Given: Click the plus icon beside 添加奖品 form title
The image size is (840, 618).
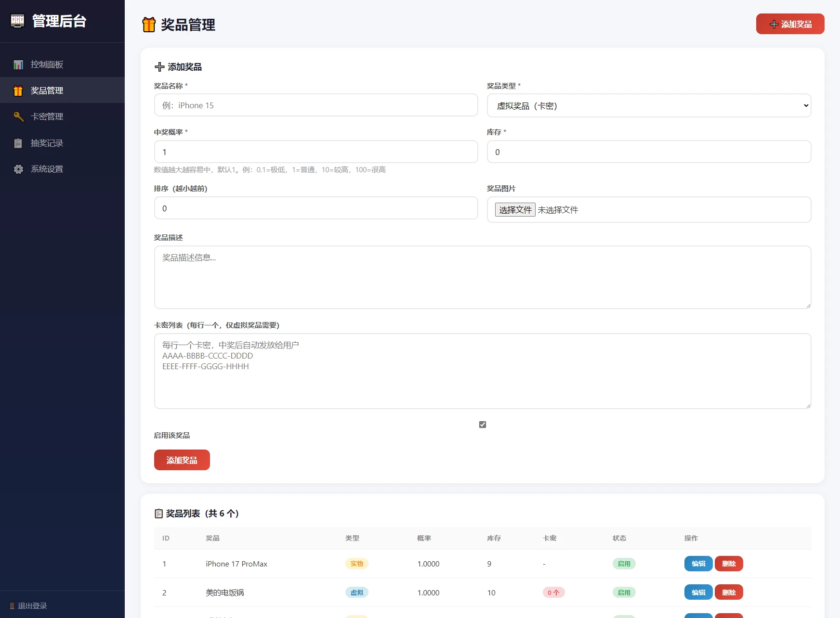Looking at the screenshot, I should [x=159, y=67].
